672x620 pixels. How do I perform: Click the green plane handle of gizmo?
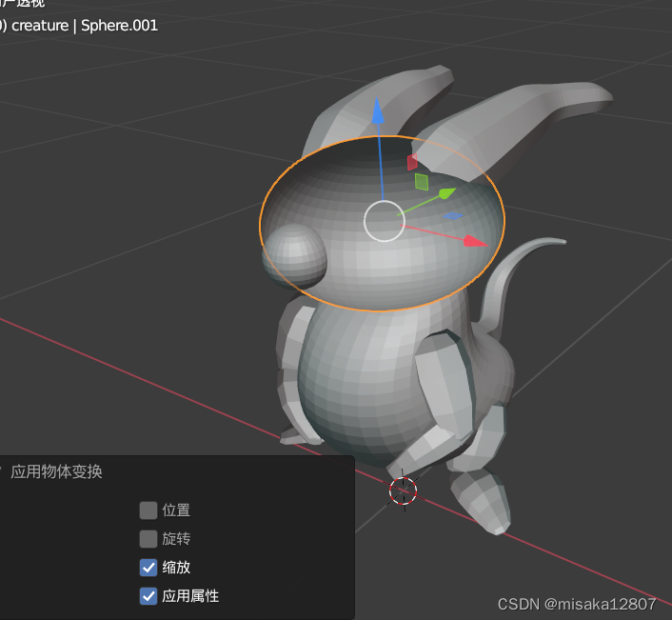(422, 182)
